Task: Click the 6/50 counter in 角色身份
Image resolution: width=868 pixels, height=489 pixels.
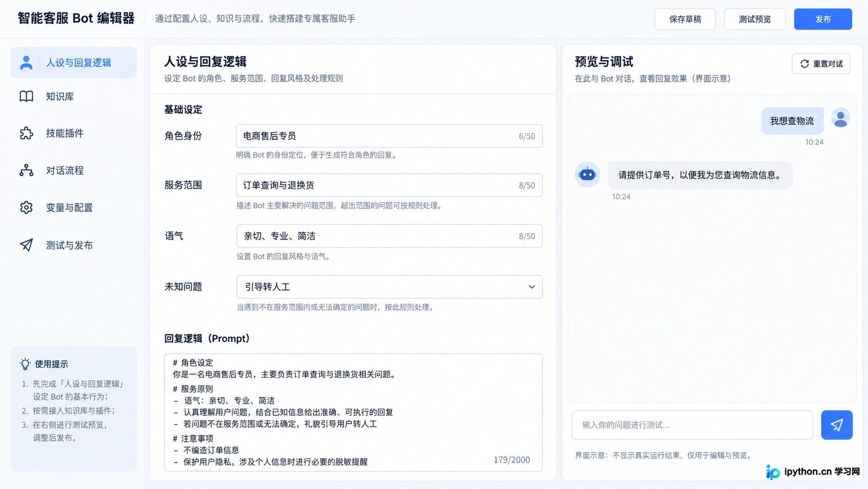Action: tap(527, 136)
